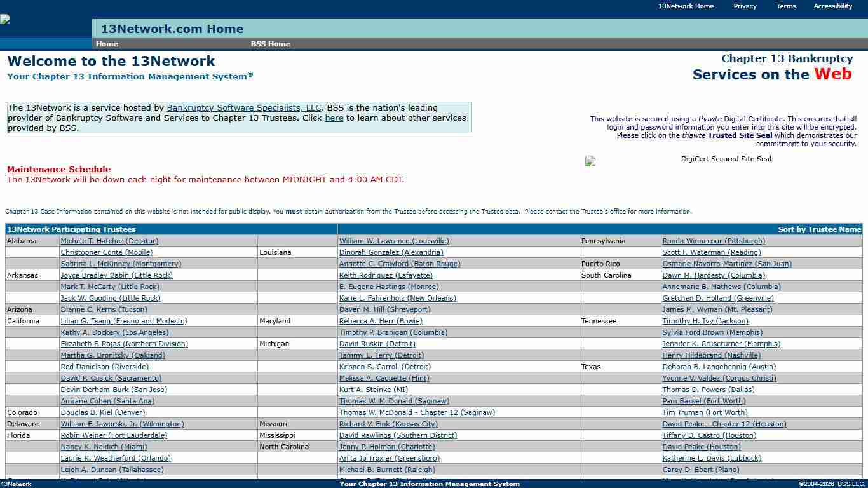This screenshot has width=868, height=488.
Task: Open the 13Network Home menu item
Action: pyautogui.click(x=686, y=6)
